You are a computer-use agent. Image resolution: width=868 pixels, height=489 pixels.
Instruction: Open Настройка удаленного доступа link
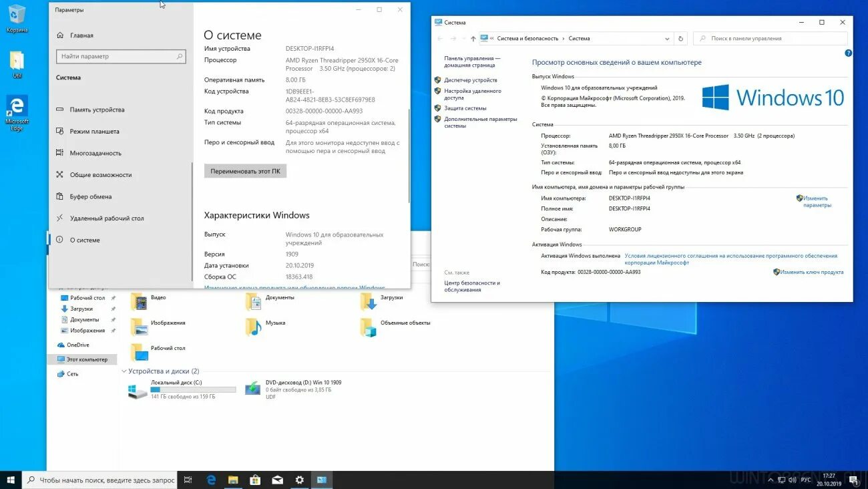(473, 94)
